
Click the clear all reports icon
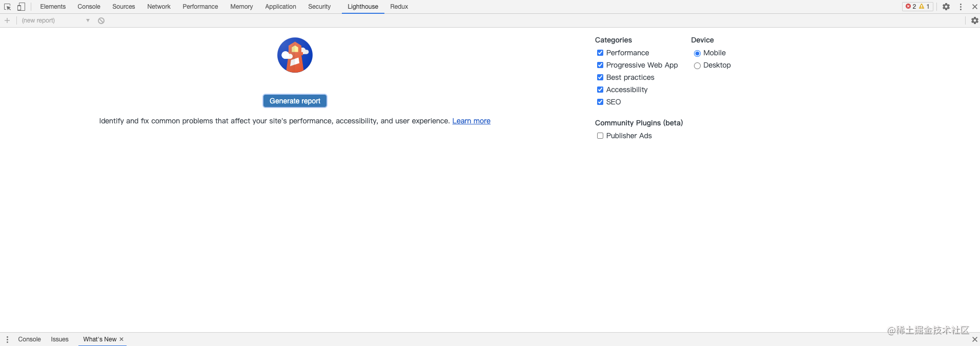(101, 20)
